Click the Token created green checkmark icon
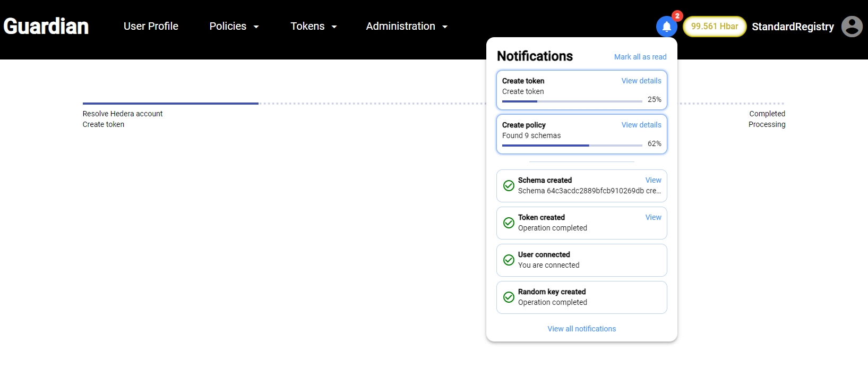 point(509,223)
